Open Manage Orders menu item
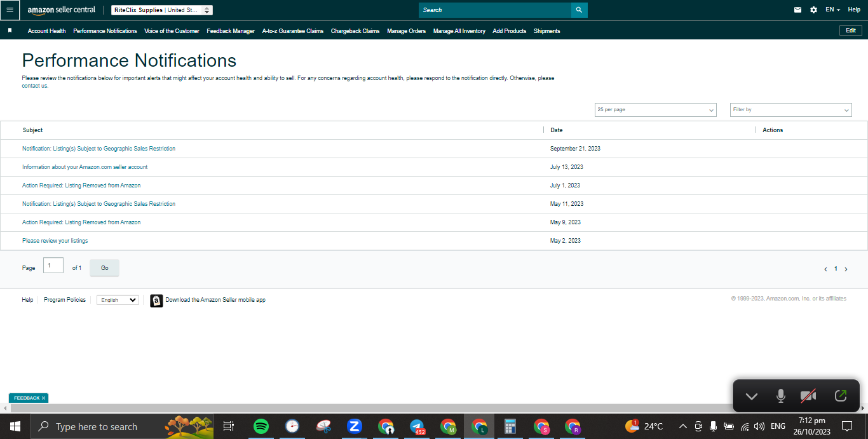 (406, 31)
